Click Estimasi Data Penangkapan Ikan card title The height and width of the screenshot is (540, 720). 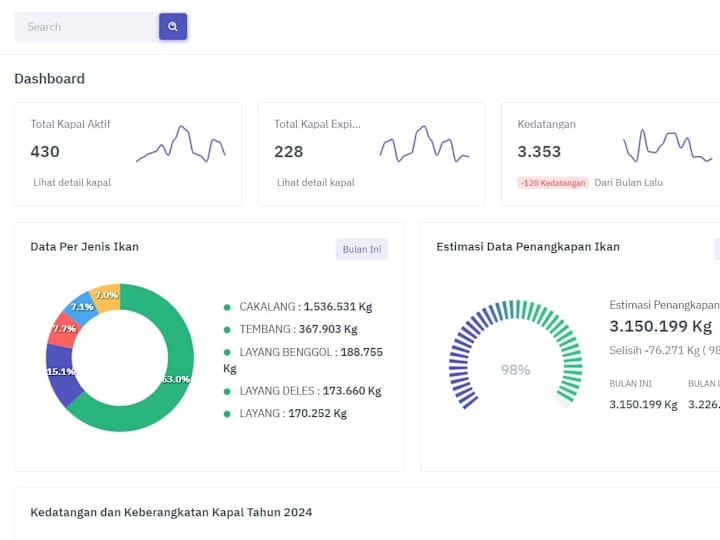[528, 247]
